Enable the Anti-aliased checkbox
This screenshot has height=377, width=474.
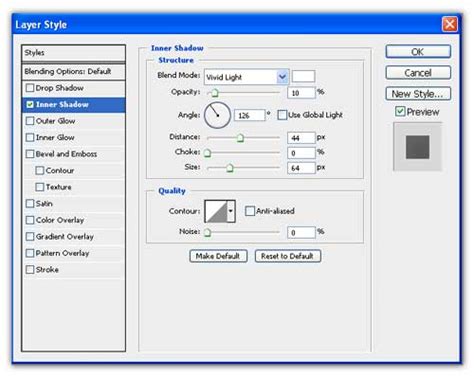[x=250, y=211]
